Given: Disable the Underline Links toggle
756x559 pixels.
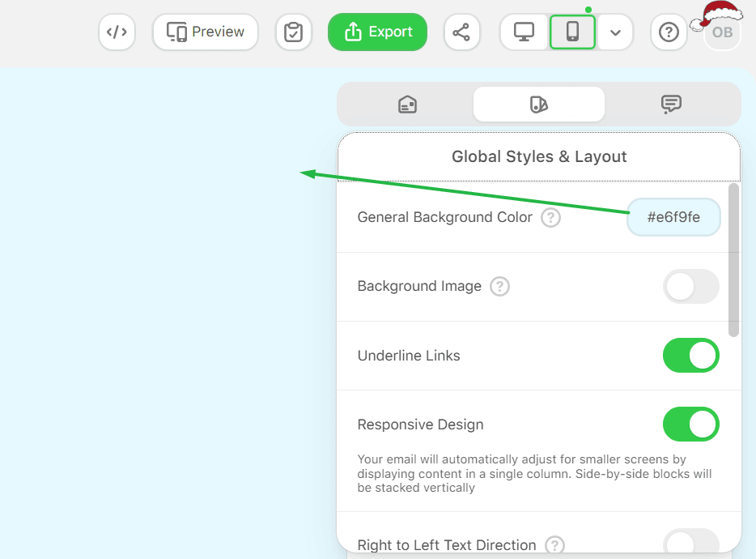Looking at the screenshot, I should coord(691,355).
